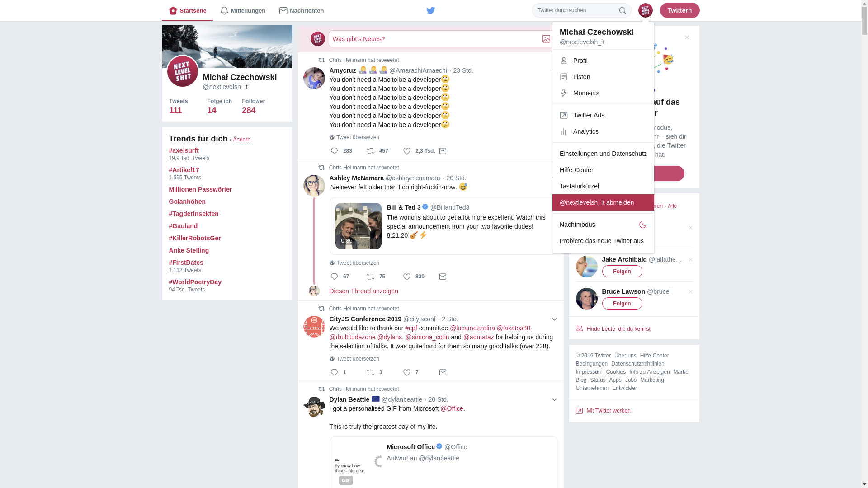Click the Mitteilungen bell icon
The width and height of the screenshot is (868, 488).
(x=224, y=10)
